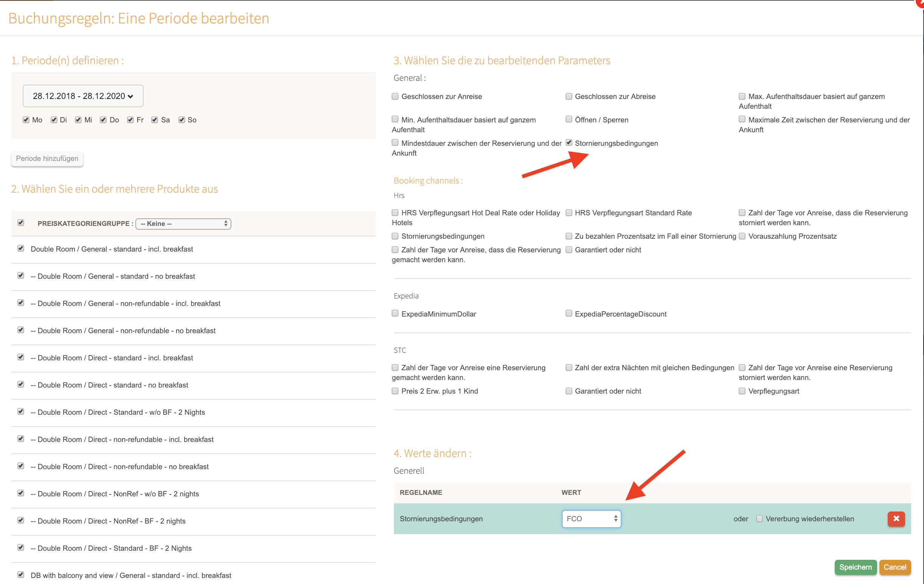Check ExpediaPercentageDiscount option

point(569,313)
